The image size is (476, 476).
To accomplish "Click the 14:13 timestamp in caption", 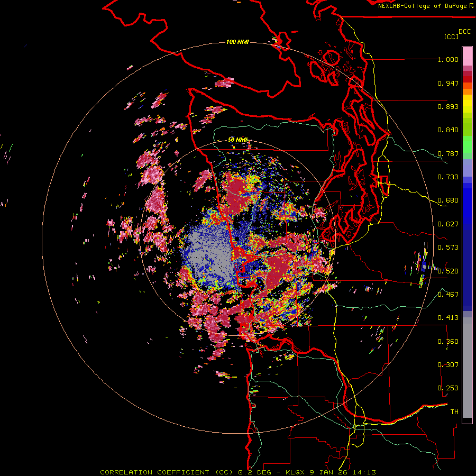I will [365, 472].
